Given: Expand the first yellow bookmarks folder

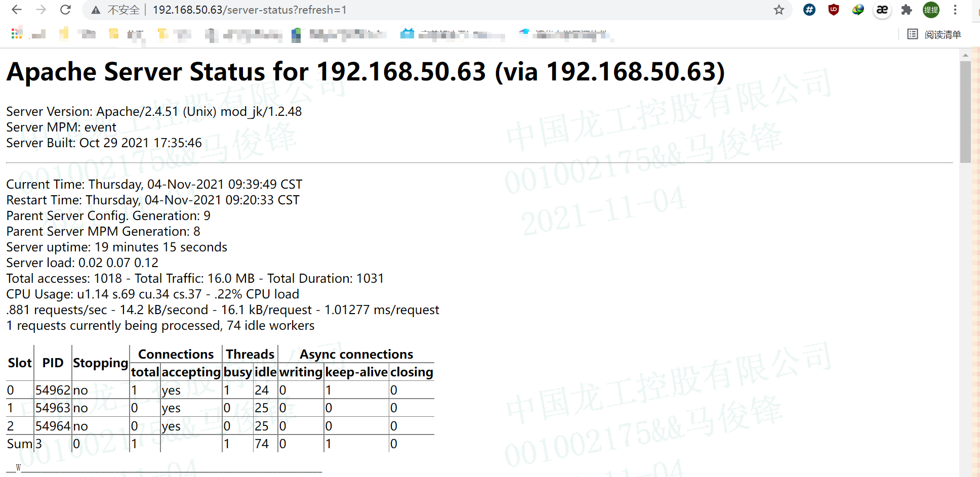Looking at the screenshot, I should (x=64, y=34).
